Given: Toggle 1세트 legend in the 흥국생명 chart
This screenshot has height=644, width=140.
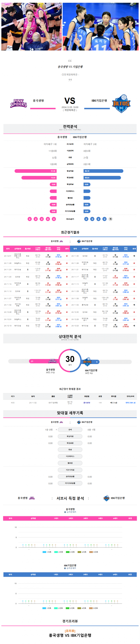Looking at the screenshot, I should click(47, 552).
